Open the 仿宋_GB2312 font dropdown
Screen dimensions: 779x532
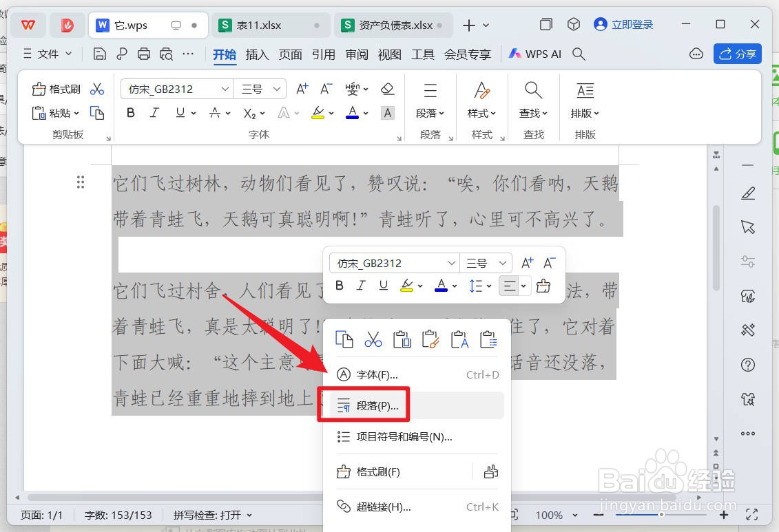(226, 89)
